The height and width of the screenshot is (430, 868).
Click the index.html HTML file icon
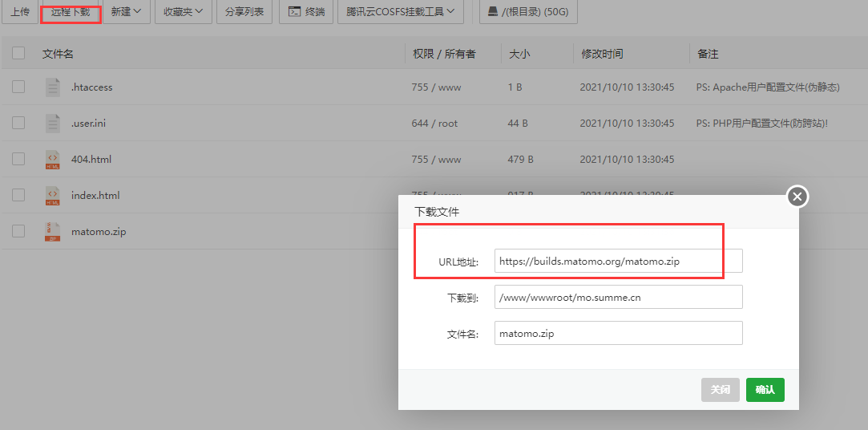click(x=53, y=196)
